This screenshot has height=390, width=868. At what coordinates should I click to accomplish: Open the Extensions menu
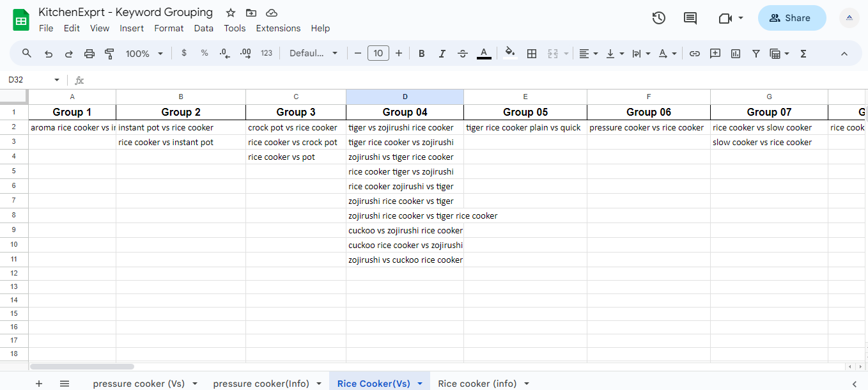tap(278, 28)
